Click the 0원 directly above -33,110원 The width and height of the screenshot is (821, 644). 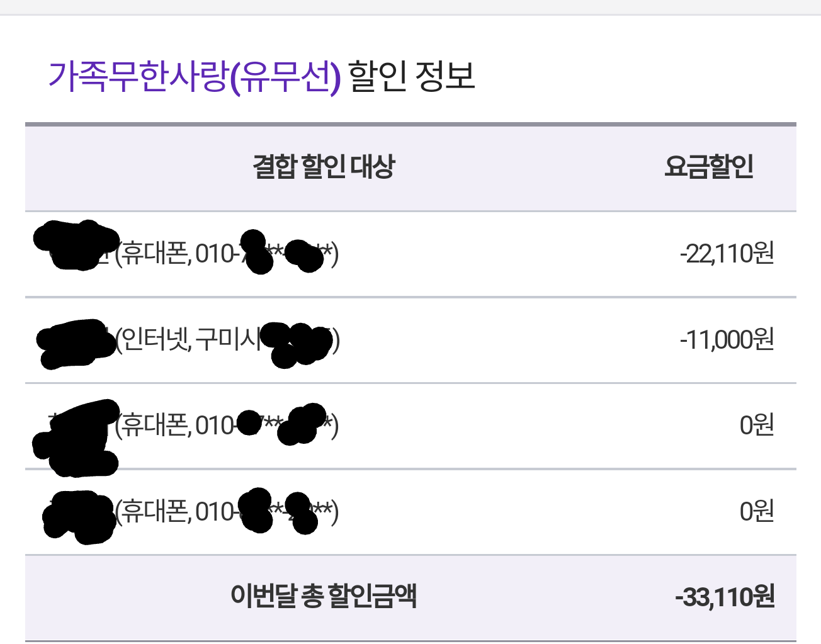pyautogui.click(x=757, y=511)
